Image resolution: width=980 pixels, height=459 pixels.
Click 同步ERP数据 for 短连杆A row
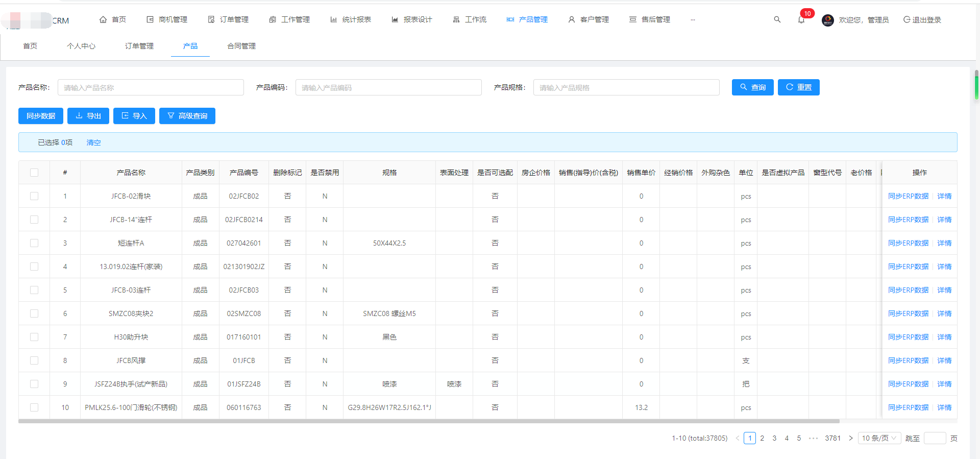(908, 243)
